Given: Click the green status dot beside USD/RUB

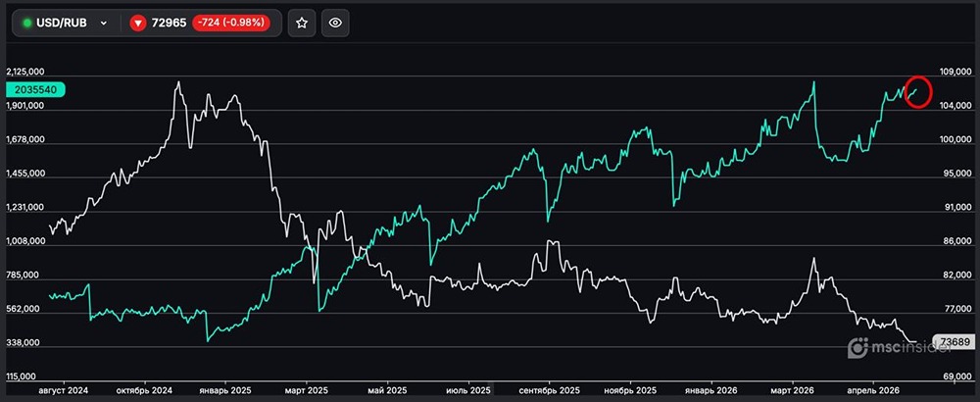Looking at the screenshot, I should coord(27,24).
